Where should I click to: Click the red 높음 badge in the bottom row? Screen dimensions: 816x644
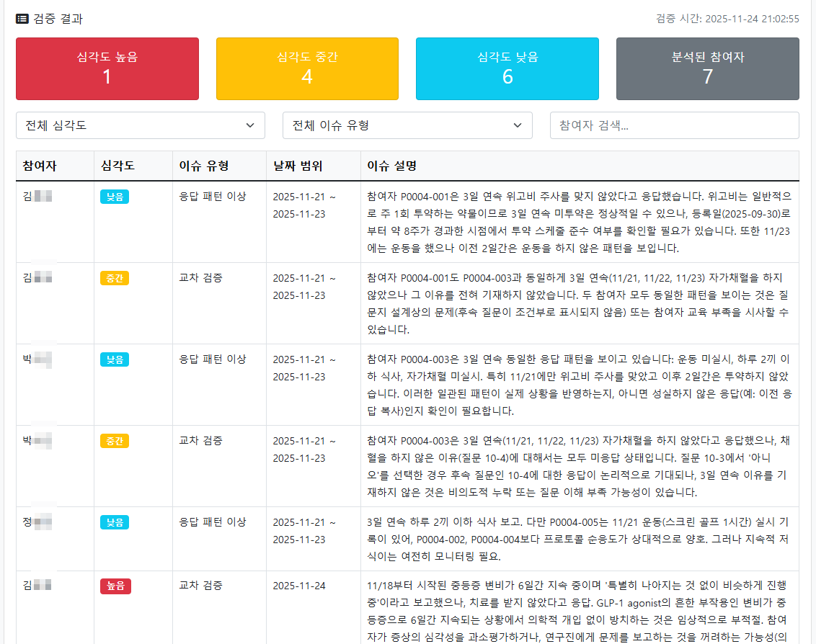115,586
